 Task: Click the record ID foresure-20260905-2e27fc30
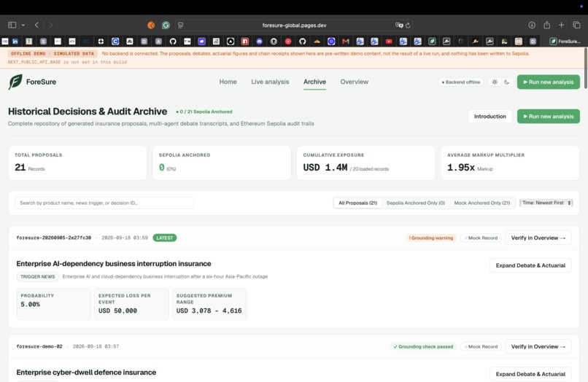[x=54, y=238]
